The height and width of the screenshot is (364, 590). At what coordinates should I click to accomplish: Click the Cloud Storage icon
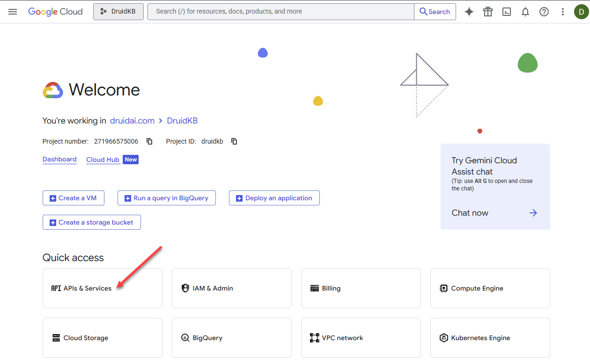[56, 338]
